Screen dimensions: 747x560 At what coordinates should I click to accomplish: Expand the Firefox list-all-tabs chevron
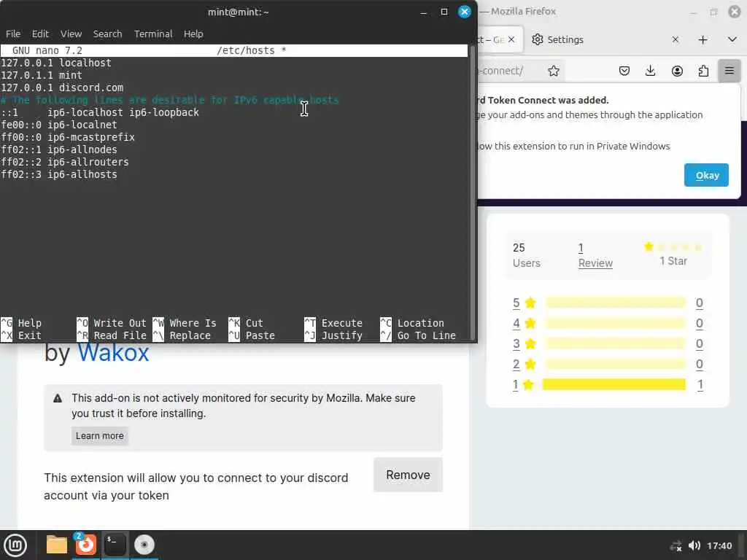pyautogui.click(x=732, y=39)
